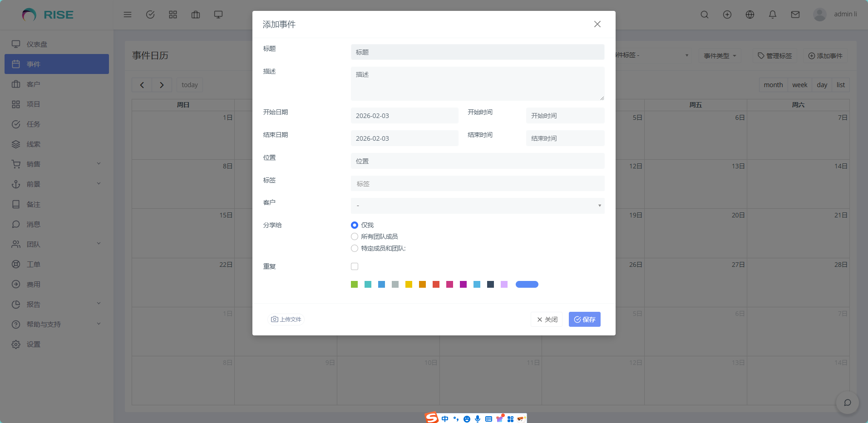Open the 客户 client dropdown
This screenshot has height=423, width=868.
pos(477,206)
